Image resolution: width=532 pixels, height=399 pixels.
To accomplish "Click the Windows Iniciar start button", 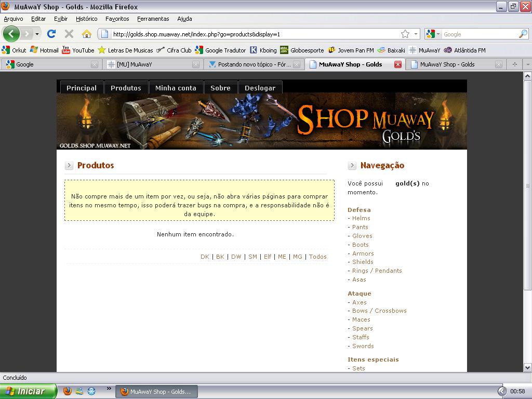I will click(27, 391).
